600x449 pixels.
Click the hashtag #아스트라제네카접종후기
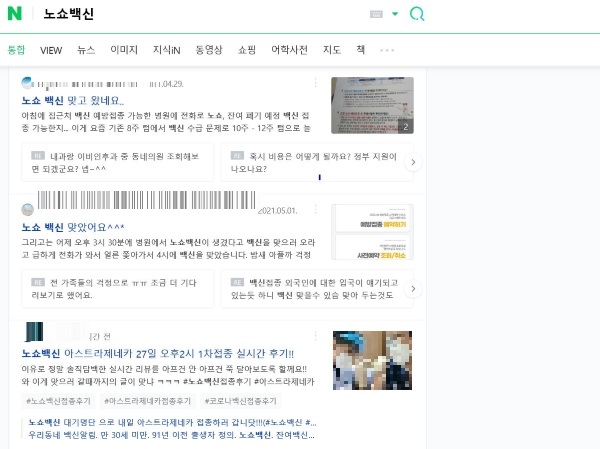pyautogui.click(x=148, y=401)
